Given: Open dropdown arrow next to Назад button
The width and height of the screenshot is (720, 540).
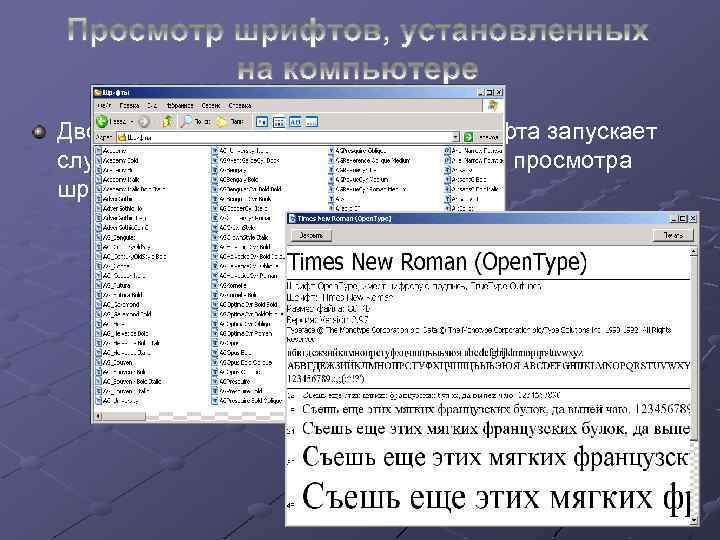Looking at the screenshot, I should 131,122.
